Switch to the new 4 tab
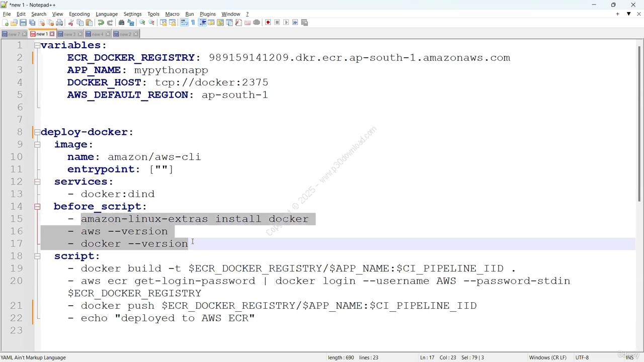 (x=98, y=34)
